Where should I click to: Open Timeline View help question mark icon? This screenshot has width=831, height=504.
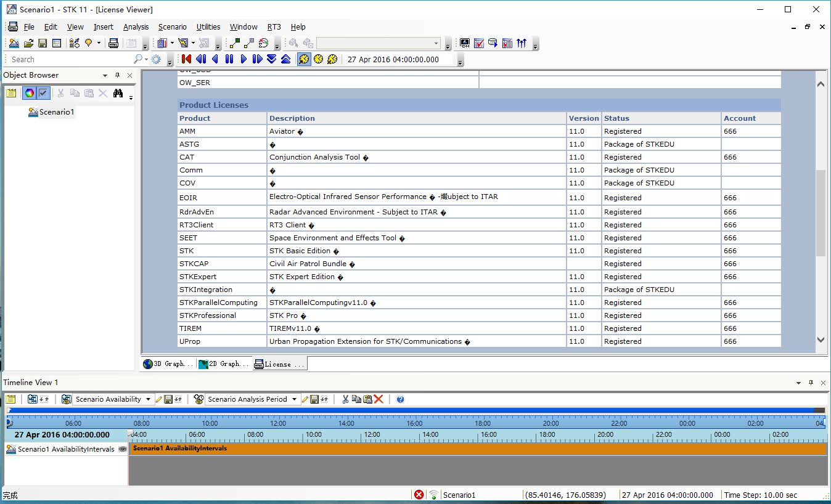pos(400,399)
